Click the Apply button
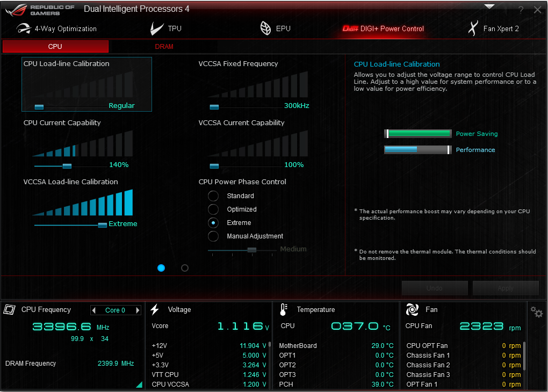The image size is (548, 392). [505, 288]
